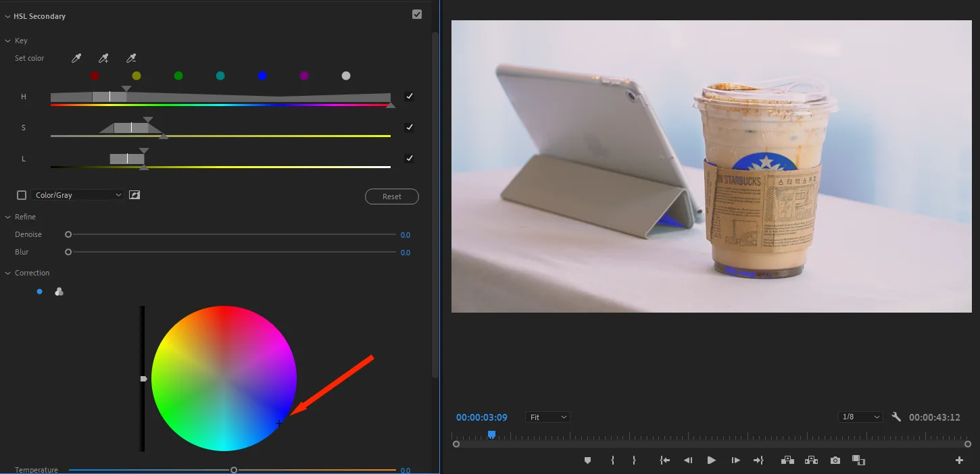Image resolution: width=980 pixels, height=474 pixels.
Task: Choose the red color preset dot
Action: coord(95,76)
